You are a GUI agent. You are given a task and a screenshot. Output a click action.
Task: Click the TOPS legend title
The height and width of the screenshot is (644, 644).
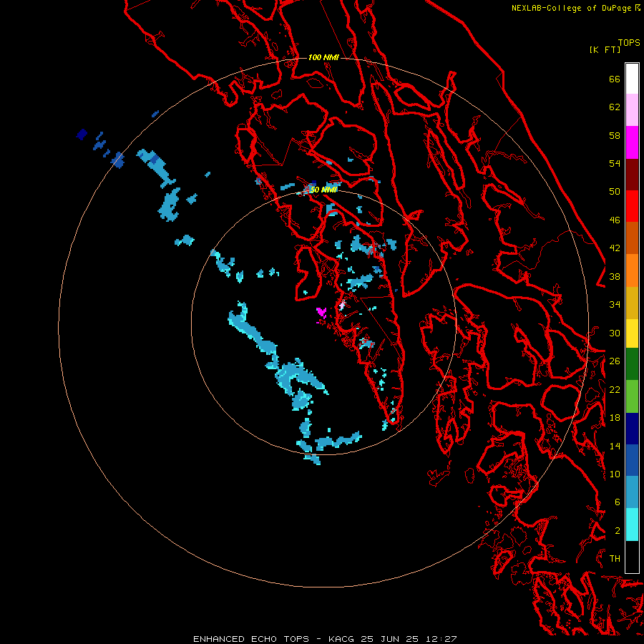click(x=629, y=42)
